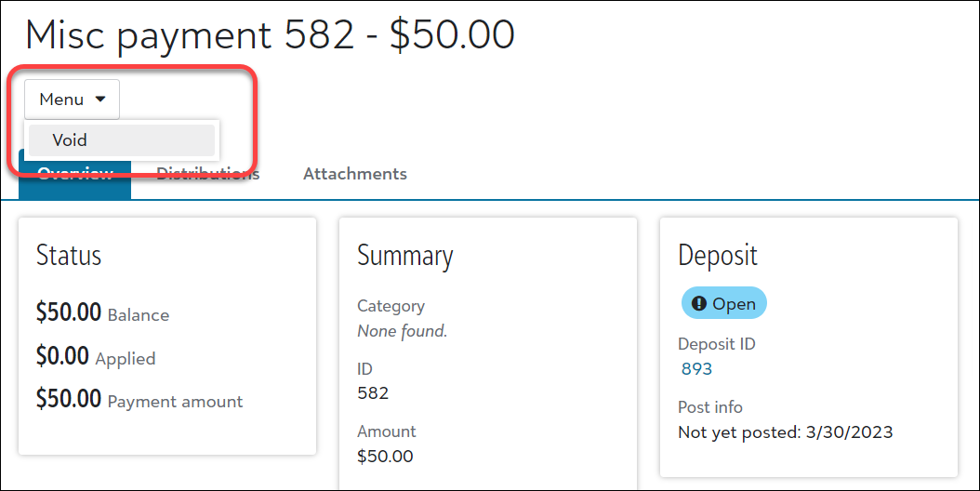
Task: Click the Not yet posted date text
Action: tap(786, 432)
